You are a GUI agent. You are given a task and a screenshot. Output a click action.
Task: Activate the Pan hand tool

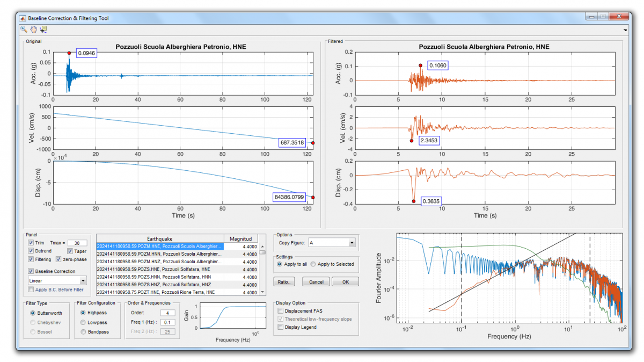[33, 30]
